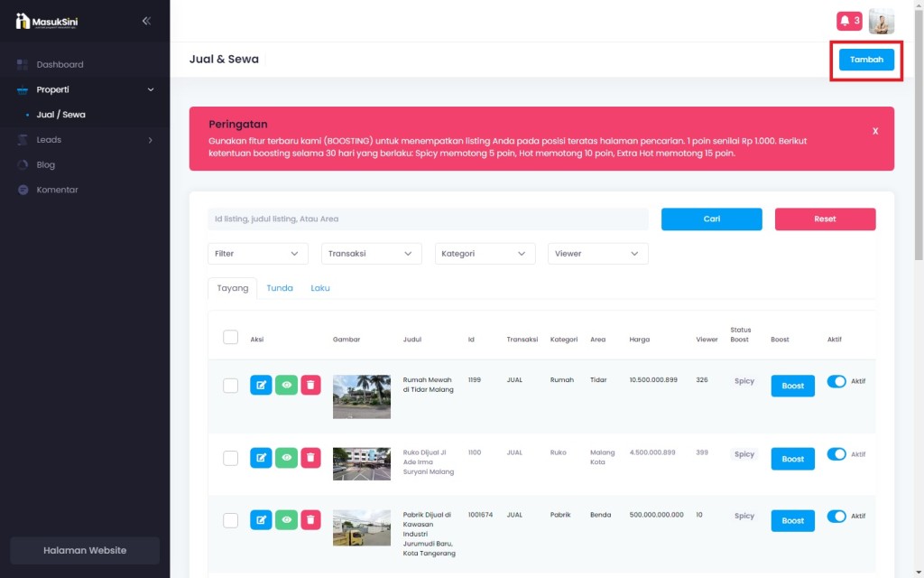Check the box for the Ruko Dijual row
Viewport: 924px width, 578px height.
[x=230, y=458]
